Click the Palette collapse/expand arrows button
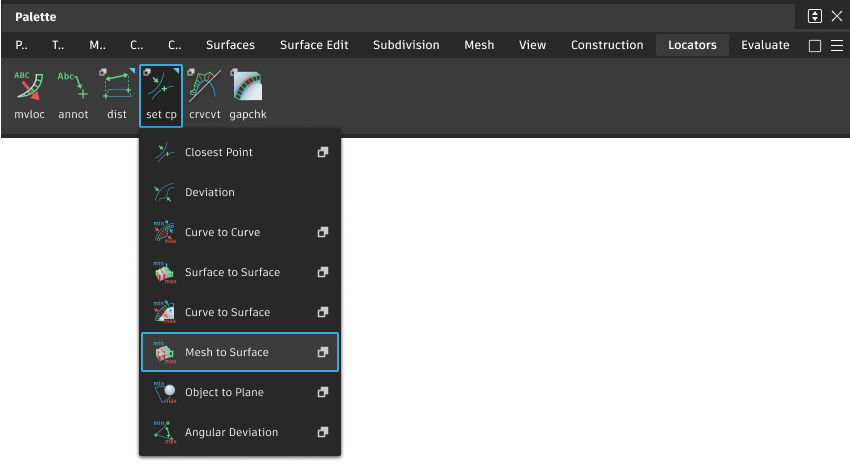Viewport: 850px width, 470px height. [x=815, y=16]
